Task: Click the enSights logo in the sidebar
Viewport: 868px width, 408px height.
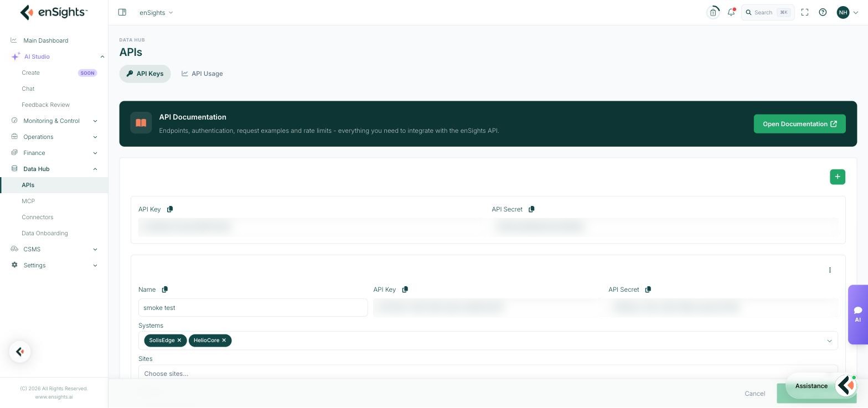Action: (54, 12)
